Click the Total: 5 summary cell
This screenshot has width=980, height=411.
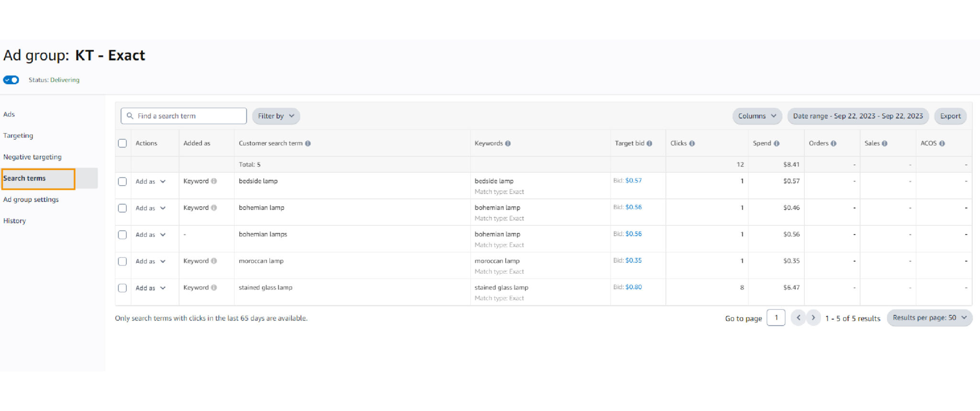[250, 165]
